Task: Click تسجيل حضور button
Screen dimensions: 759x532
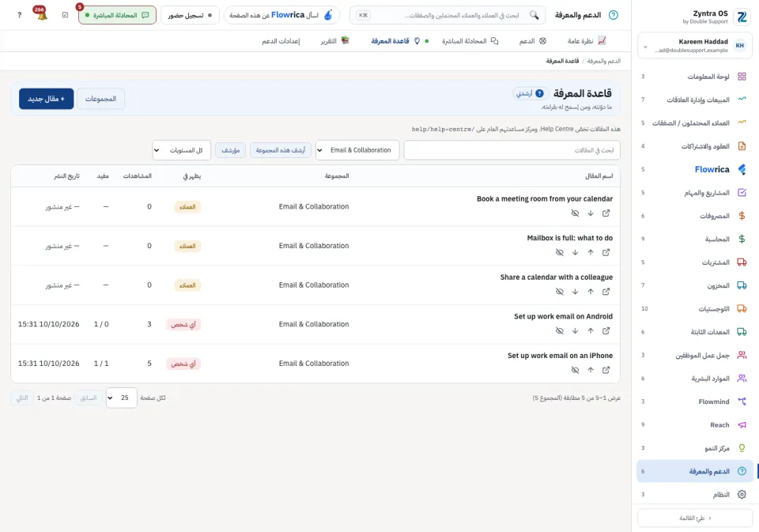Action: click(190, 15)
